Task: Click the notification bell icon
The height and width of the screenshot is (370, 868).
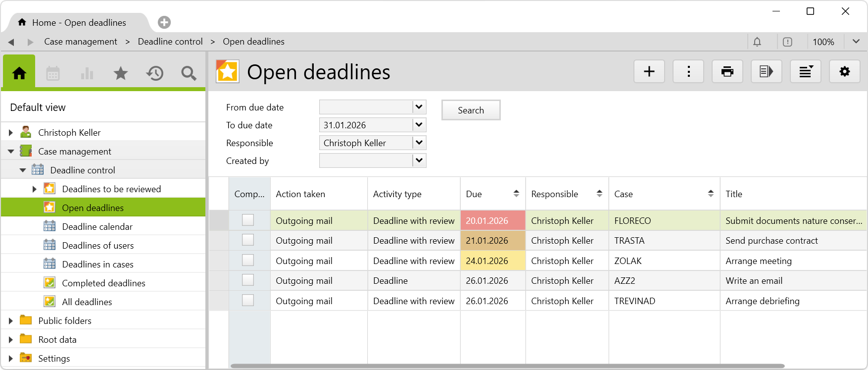Action: click(757, 42)
